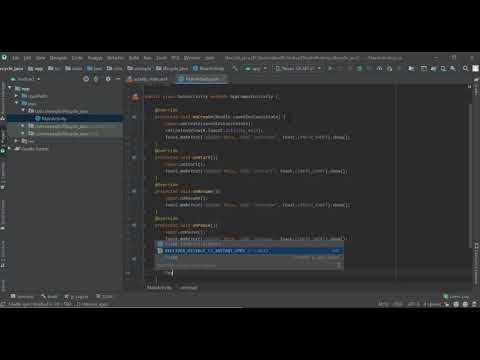The image size is (480, 360).
Task: Click the MainActivity breadcrumb in navigation bar
Action: 209,68
